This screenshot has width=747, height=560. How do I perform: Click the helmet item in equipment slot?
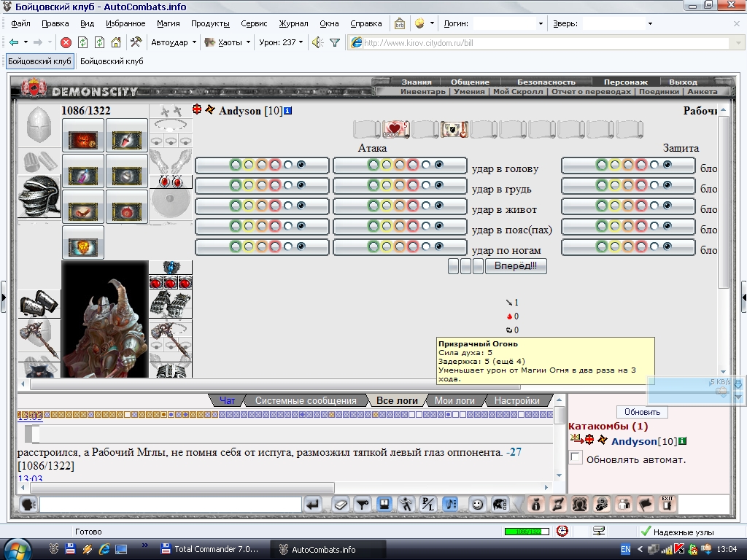click(39, 195)
